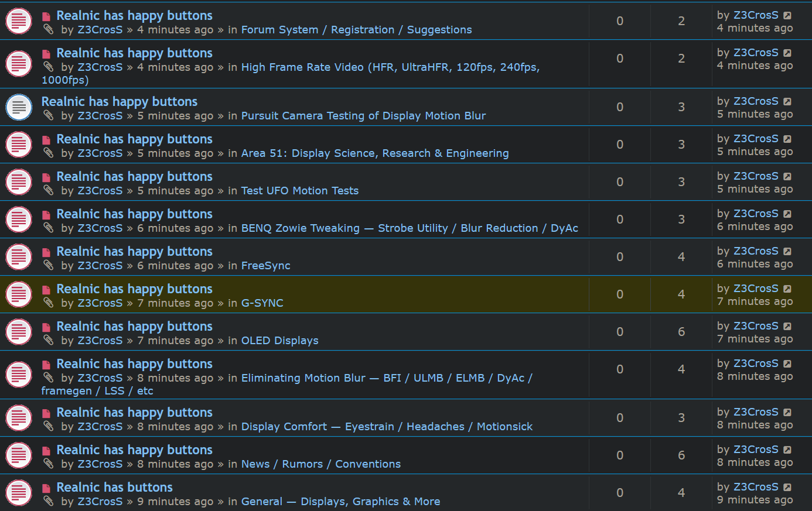This screenshot has height=511, width=812.
Task: Click the paperclip attachment icon in FreeSync row
Action: pos(49,265)
